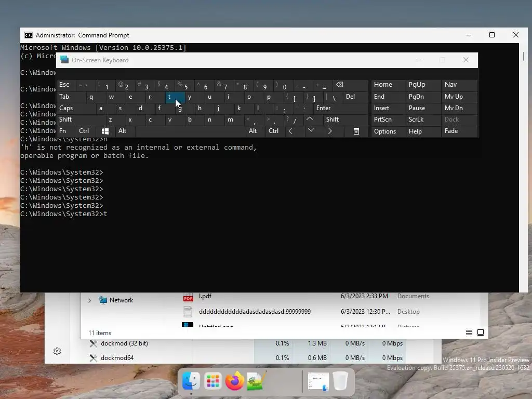Screen dimensions: 532x399
Task: Tap the right arrow key on keyboard
Action: coord(330,131)
